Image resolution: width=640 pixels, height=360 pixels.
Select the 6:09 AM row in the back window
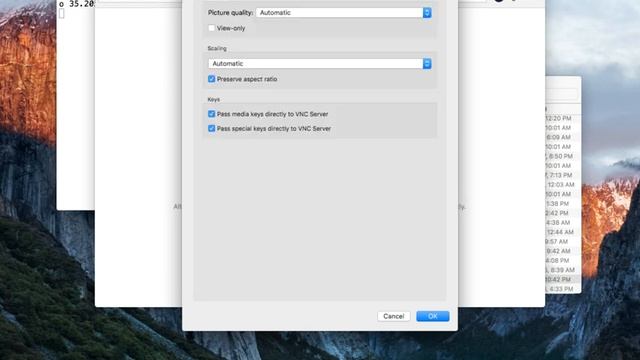[x=563, y=137]
